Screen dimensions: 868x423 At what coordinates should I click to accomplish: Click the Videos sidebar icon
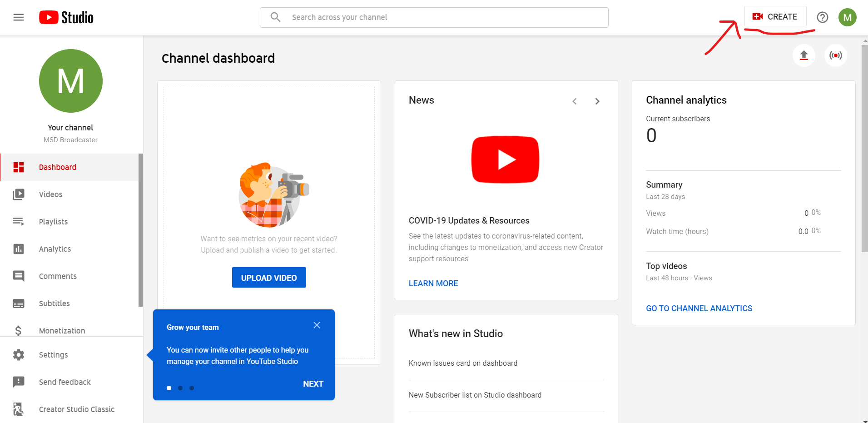click(x=19, y=194)
